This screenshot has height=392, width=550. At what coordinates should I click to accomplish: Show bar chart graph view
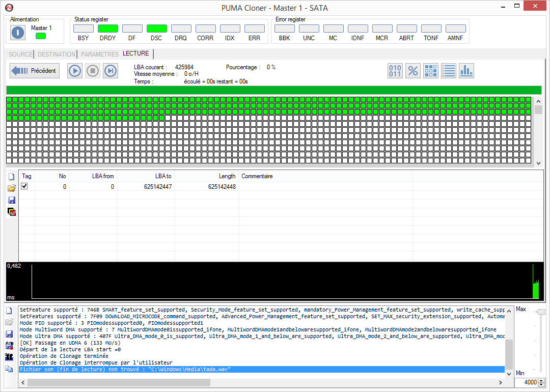point(466,71)
